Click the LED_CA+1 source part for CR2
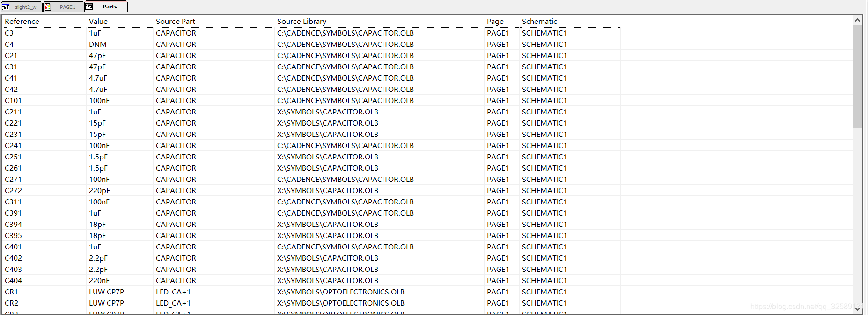868x315 pixels. click(x=173, y=303)
